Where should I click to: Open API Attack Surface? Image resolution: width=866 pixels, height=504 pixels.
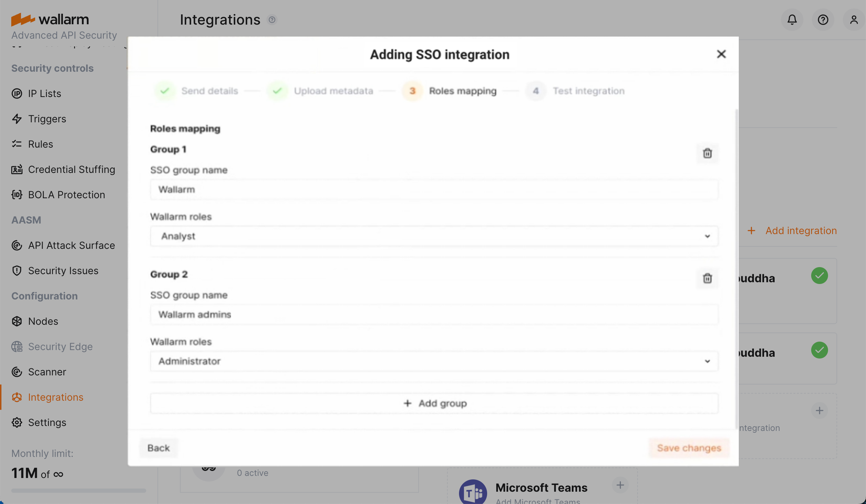click(71, 245)
